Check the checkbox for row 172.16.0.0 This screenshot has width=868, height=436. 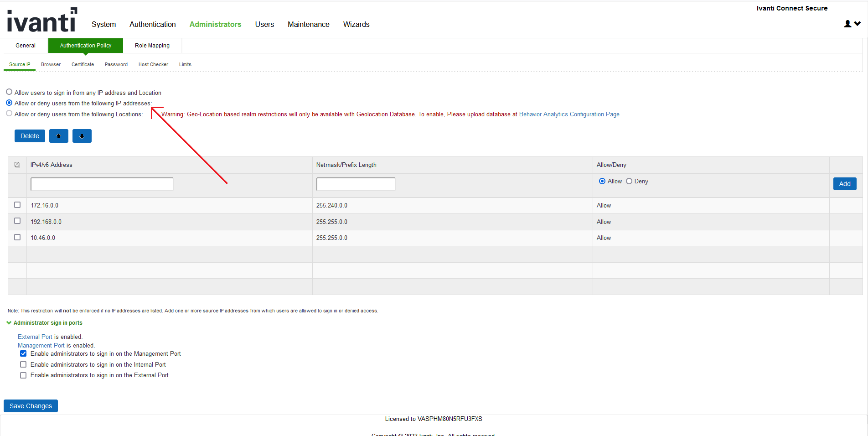[17, 205]
